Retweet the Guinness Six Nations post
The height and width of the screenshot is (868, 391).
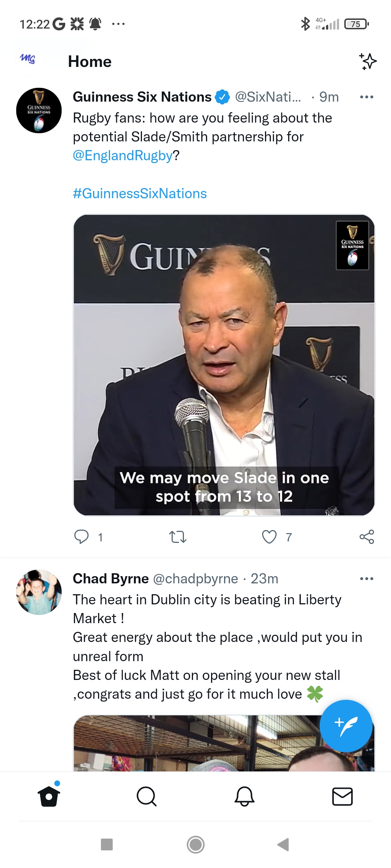(177, 537)
